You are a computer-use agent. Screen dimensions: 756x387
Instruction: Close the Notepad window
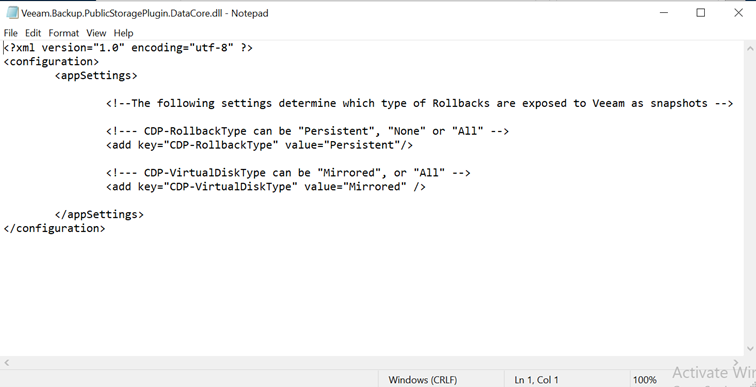coord(738,13)
